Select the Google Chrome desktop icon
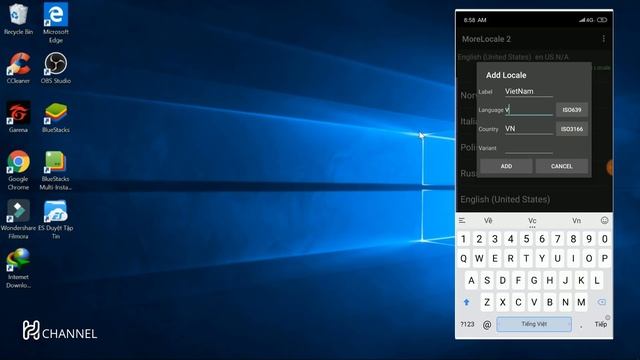Viewport: 640px width, 360px height. point(18,170)
